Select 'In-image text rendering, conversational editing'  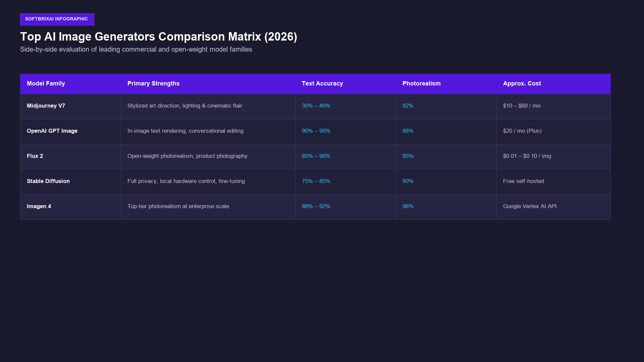point(185,131)
